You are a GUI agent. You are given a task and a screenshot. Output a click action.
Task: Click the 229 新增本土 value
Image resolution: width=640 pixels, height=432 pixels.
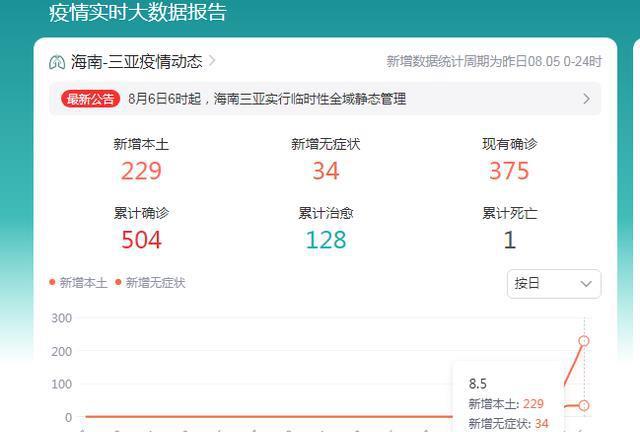pyautogui.click(x=141, y=171)
